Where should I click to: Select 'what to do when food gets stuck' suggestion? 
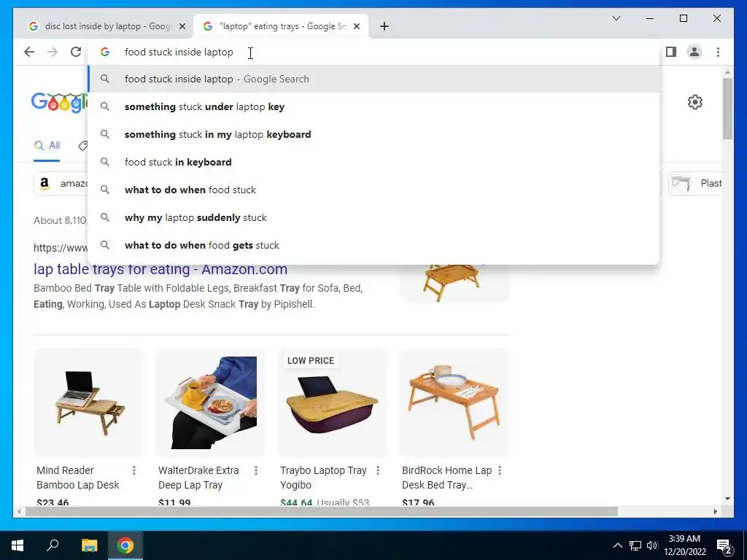(x=374, y=245)
